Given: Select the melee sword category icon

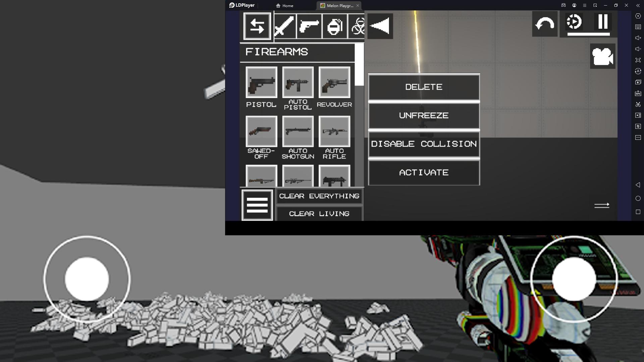Looking at the screenshot, I should click(284, 26).
